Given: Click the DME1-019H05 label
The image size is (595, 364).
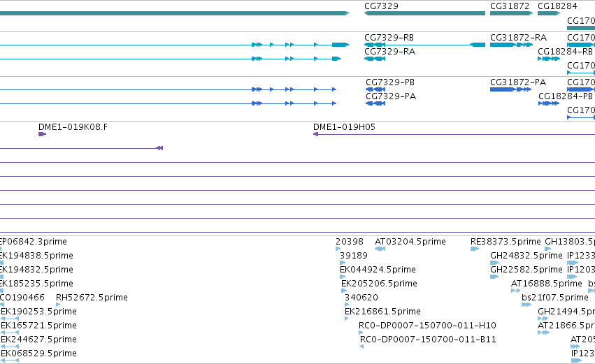Looking at the screenshot, I should pos(344,127).
